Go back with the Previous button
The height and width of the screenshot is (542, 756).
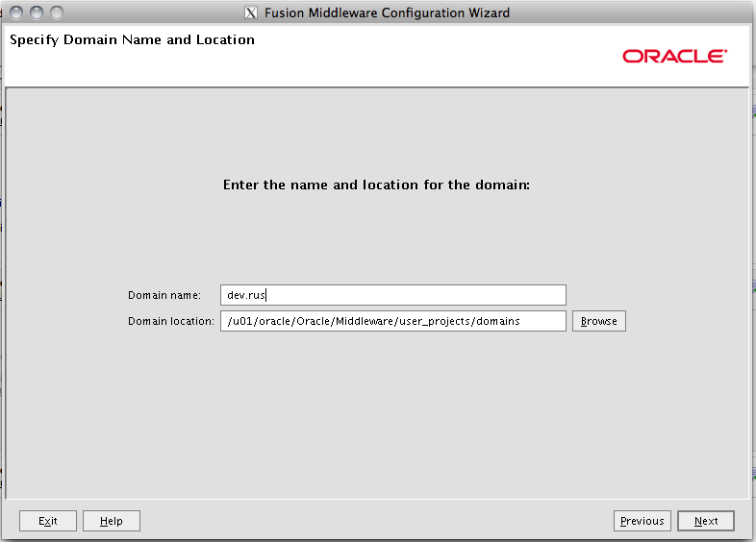(x=643, y=521)
